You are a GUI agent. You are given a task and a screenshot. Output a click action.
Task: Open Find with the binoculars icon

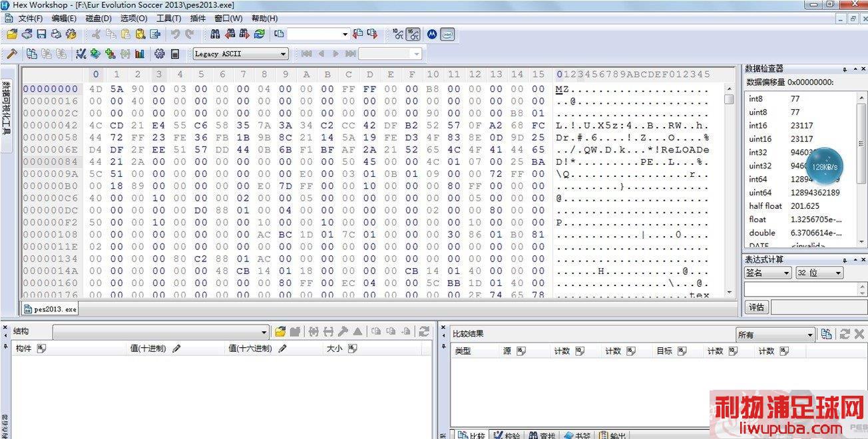point(215,34)
